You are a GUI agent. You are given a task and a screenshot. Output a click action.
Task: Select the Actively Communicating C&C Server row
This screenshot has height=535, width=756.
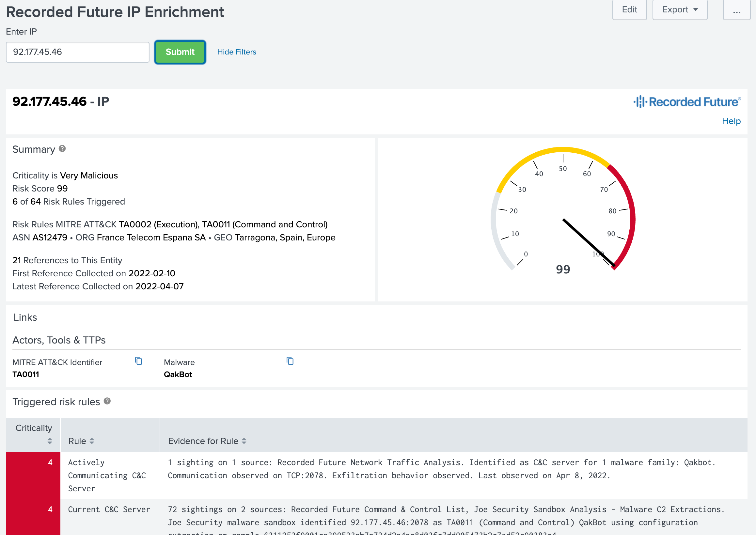(x=107, y=475)
